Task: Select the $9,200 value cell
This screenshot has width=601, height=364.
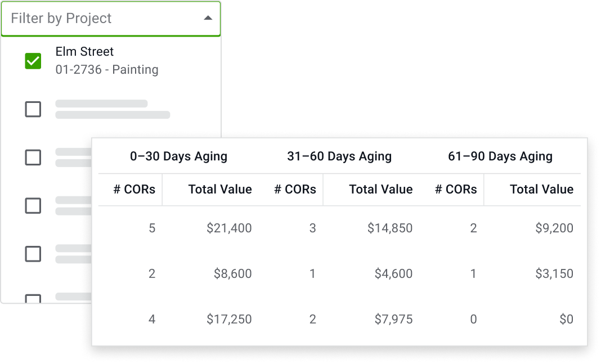Action: (554, 228)
